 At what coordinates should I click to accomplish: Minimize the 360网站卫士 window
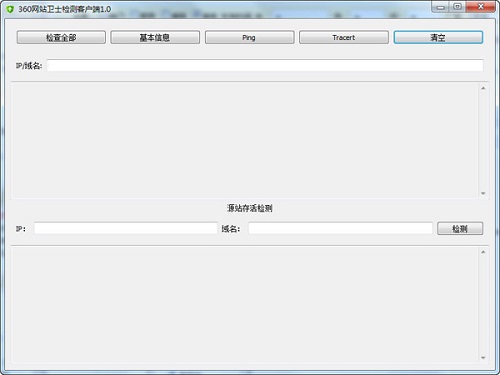pos(440,7)
